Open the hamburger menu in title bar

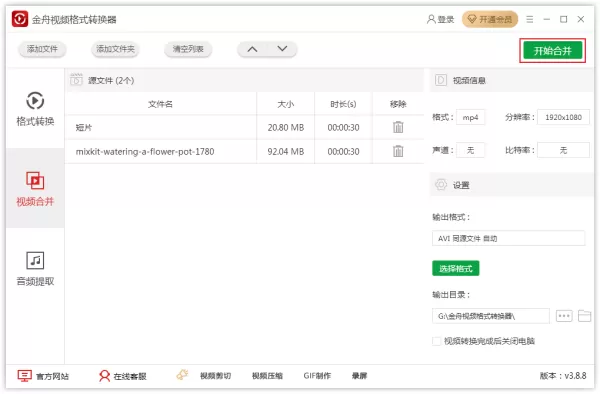530,19
